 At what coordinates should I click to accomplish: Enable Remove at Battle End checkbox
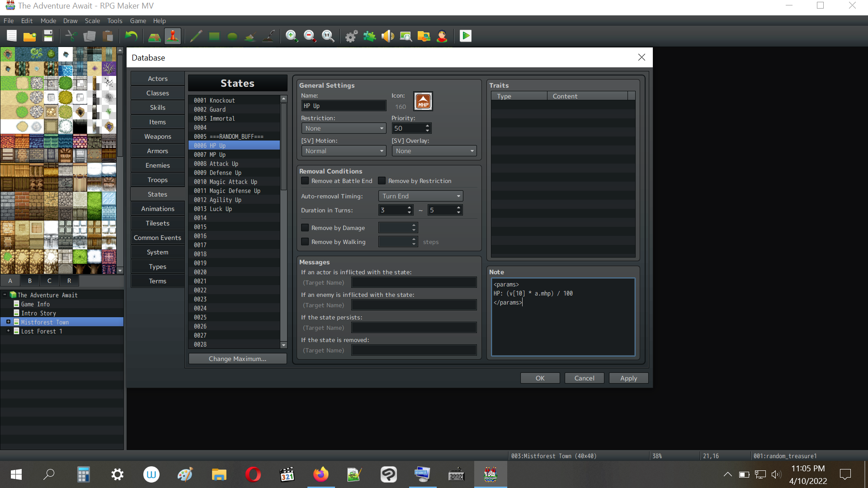point(305,181)
